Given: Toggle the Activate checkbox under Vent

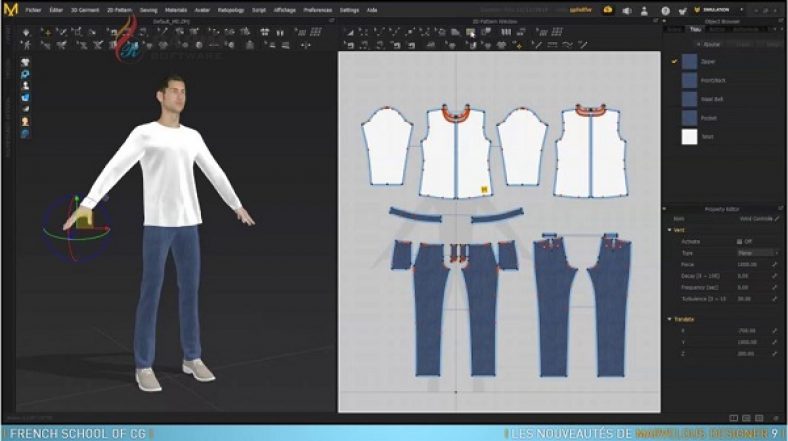Looking at the screenshot, I should [739, 241].
